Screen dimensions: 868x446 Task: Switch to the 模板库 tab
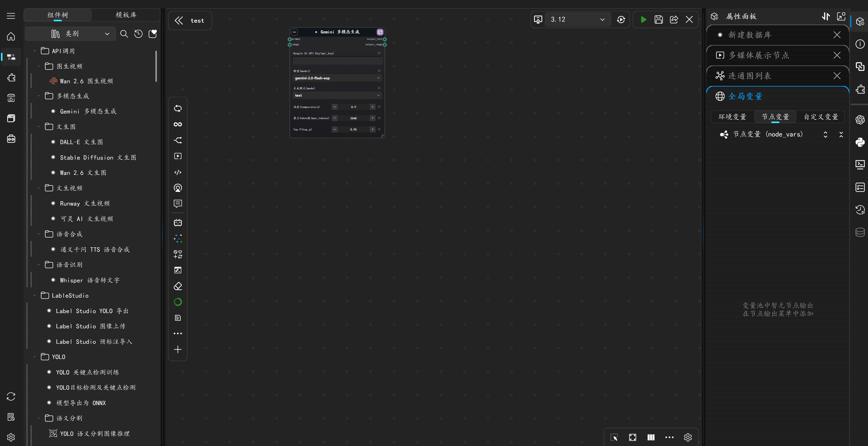(x=126, y=15)
